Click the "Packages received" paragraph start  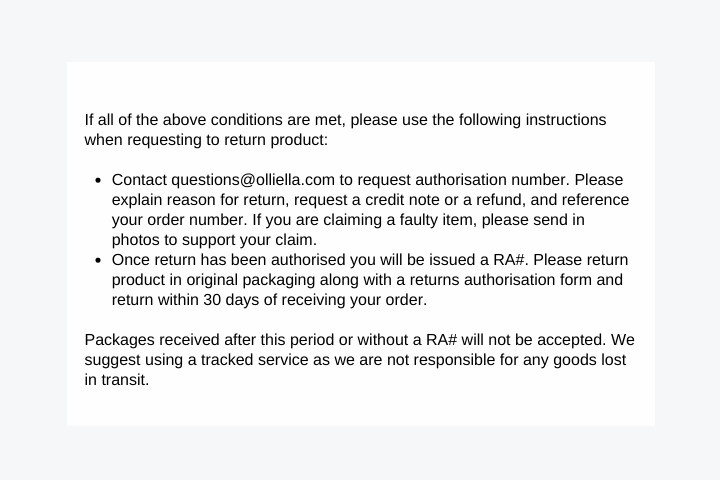click(x=152, y=340)
